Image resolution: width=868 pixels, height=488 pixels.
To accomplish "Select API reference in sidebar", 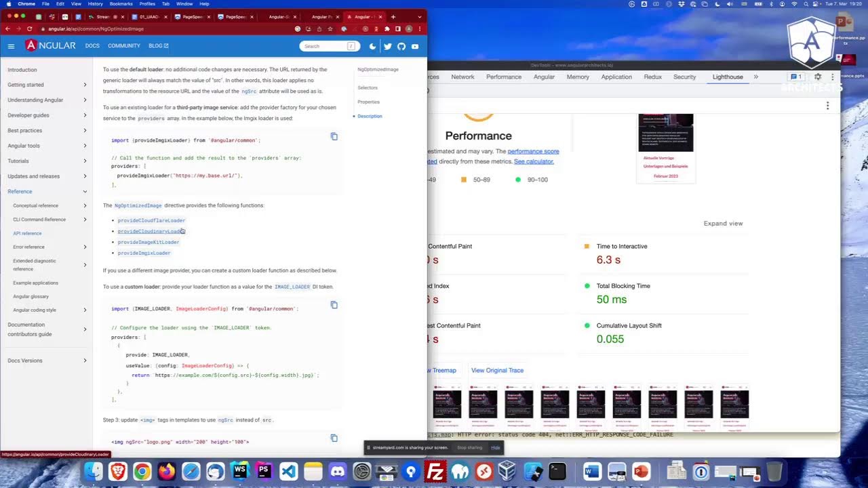I will tap(27, 233).
